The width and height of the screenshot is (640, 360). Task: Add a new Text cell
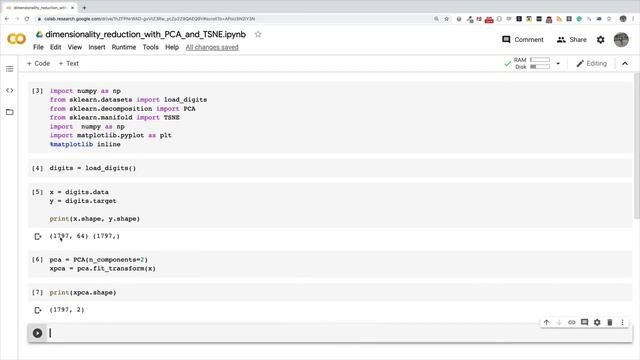(69, 64)
